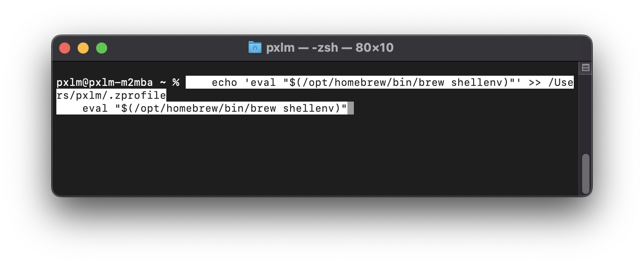Click the home folder proxy icon in title bar
Viewport: 644px width, 265px height.
[255, 48]
